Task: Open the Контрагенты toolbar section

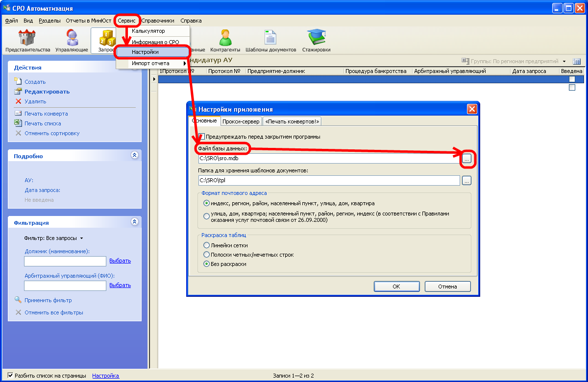Action: click(x=225, y=41)
